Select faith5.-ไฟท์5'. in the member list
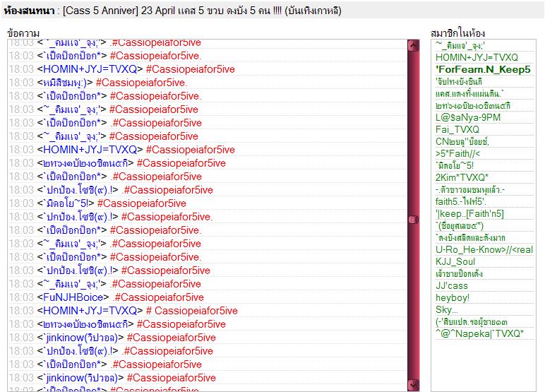This screenshot has height=392, width=545. (x=460, y=202)
